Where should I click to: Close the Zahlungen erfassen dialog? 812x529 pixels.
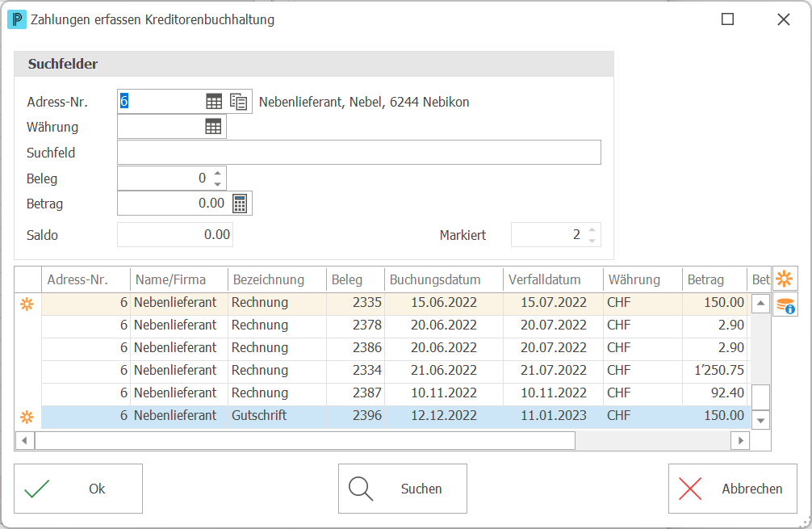(x=784, y=19)
